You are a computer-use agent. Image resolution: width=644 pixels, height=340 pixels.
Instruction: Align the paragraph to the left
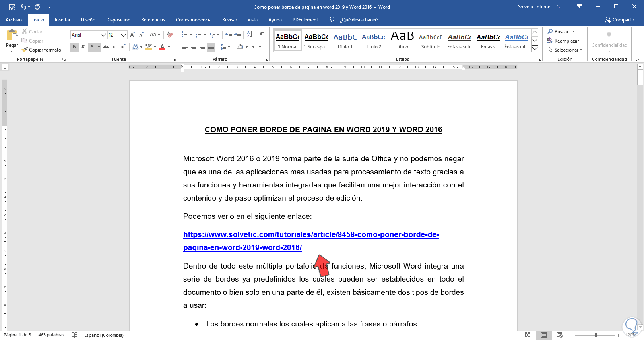tap(185, 47)
